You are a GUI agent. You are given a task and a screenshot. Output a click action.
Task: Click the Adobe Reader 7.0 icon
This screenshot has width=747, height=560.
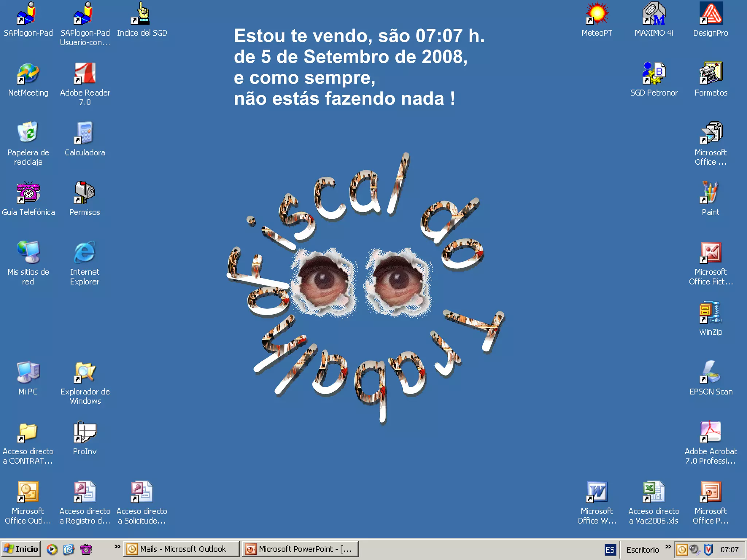click(85, 73)
